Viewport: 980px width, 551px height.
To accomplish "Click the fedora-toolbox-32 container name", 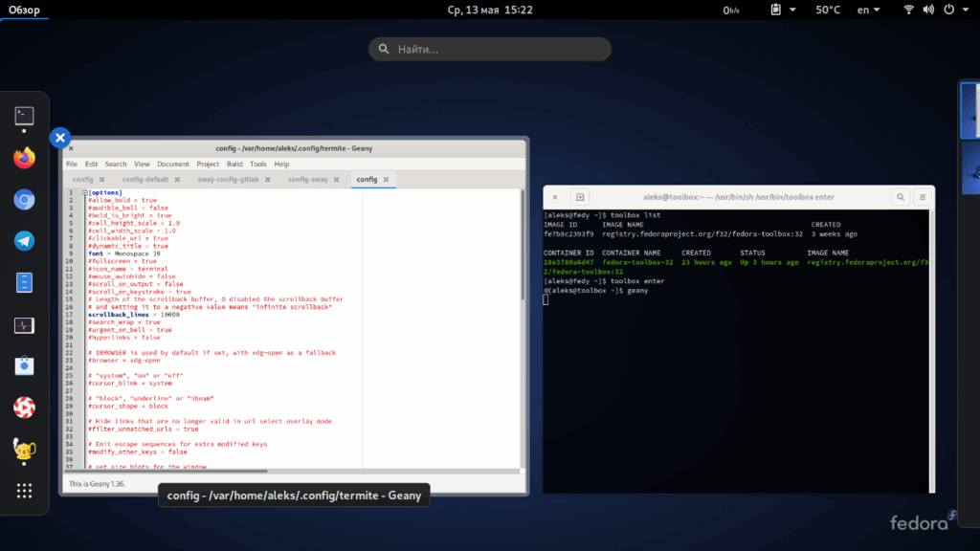I will point(637,262).
